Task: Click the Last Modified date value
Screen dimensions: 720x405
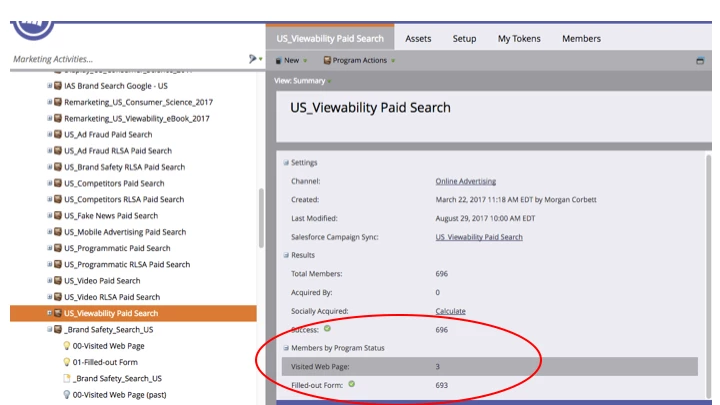Action: (x=485, y=218)
